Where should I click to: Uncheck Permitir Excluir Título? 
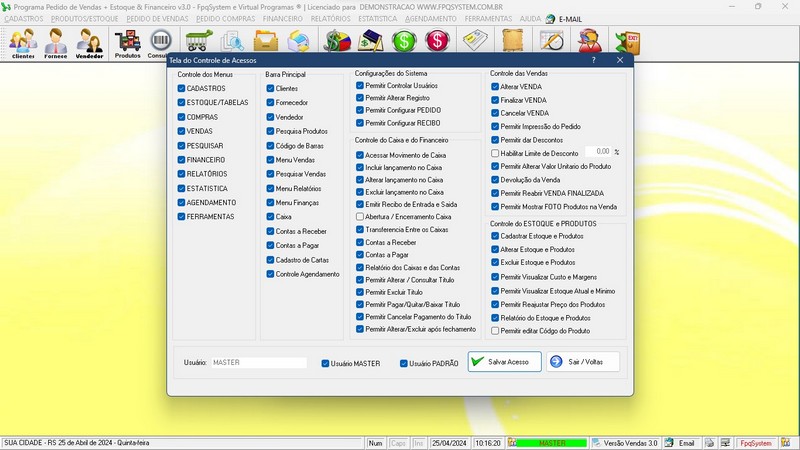tap(360, 292)
